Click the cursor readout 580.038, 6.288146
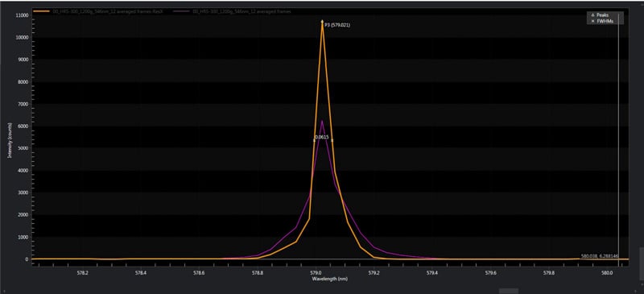The height and width of the screenshot is (294, 644). pos(600,256)
